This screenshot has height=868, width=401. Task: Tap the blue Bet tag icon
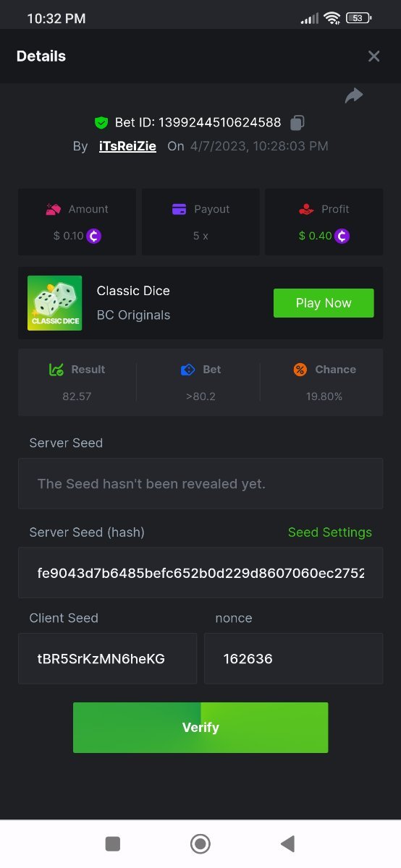point(188,370)
